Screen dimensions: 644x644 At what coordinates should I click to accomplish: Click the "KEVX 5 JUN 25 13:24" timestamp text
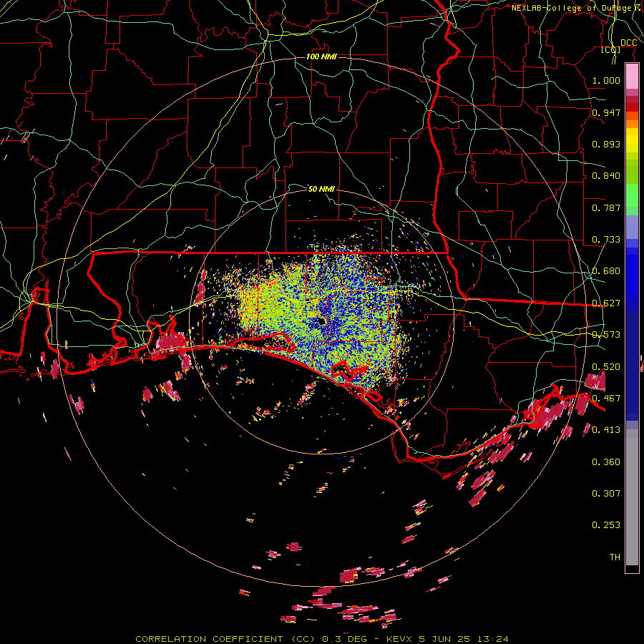pos(447,639)
